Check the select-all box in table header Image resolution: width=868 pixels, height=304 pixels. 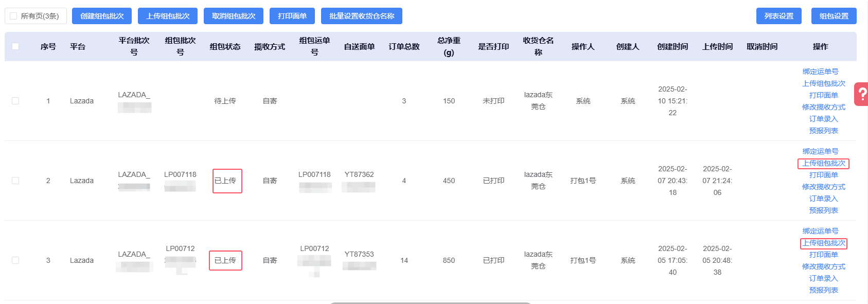tap(15, 46)
